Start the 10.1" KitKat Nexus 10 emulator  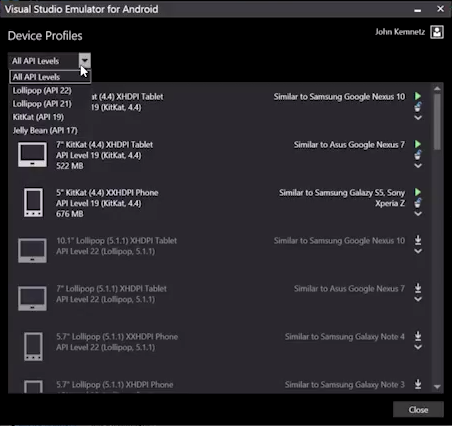pos(418,96)
